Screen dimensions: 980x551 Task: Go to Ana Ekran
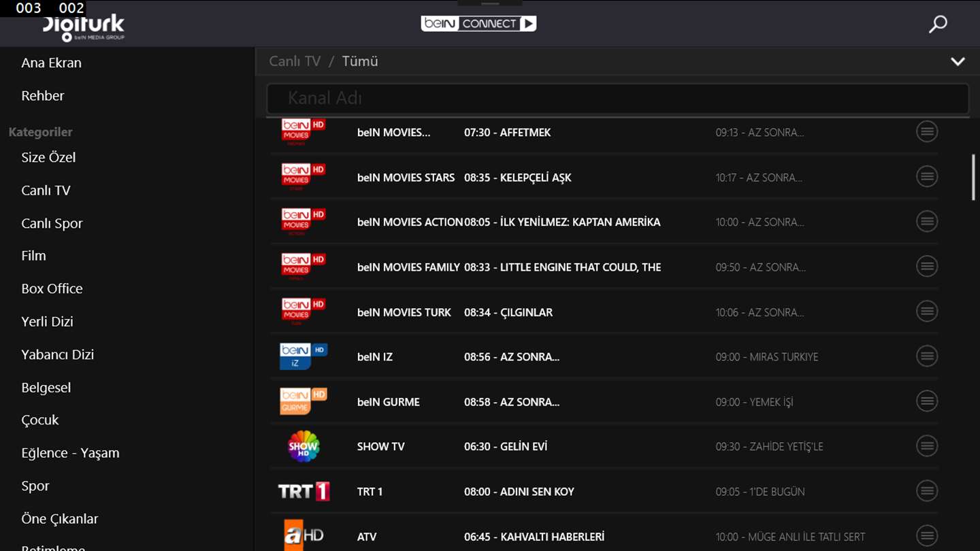click(x=51, y=63)
